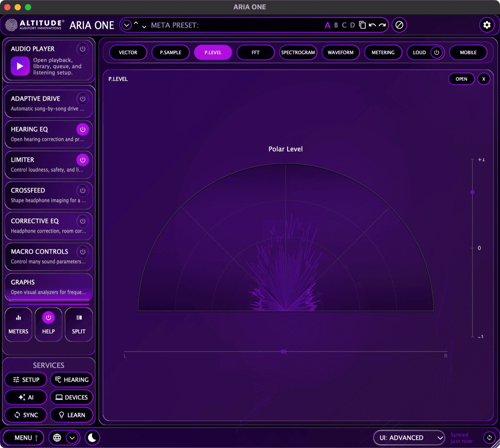Open the UI: Advanced mode dropdown
The width and height of the screenshot is (500, 448).
(409, 438)
